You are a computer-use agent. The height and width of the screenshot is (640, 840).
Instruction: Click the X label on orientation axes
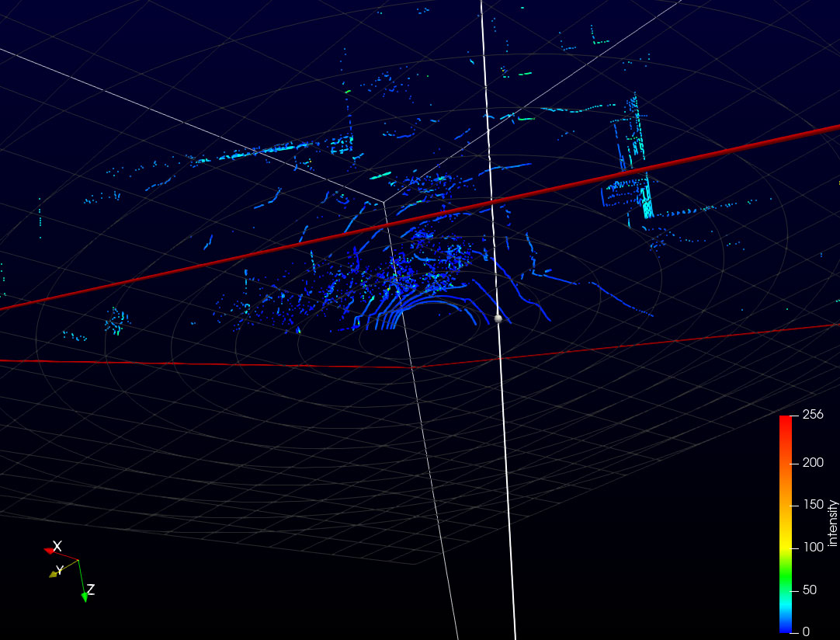[57, 546]
